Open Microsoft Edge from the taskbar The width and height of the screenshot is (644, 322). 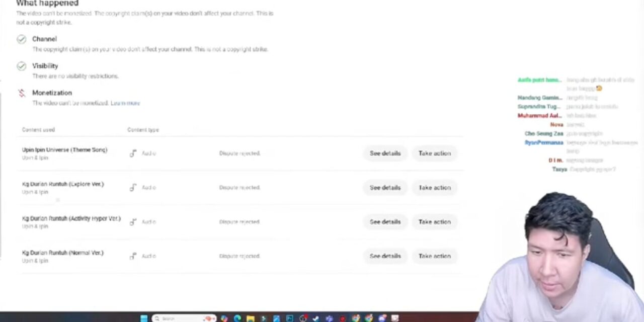pos(237,318)
